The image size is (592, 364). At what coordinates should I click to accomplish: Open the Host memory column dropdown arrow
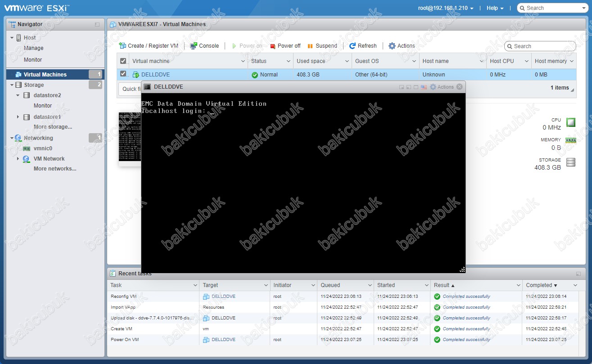point(572,61)
